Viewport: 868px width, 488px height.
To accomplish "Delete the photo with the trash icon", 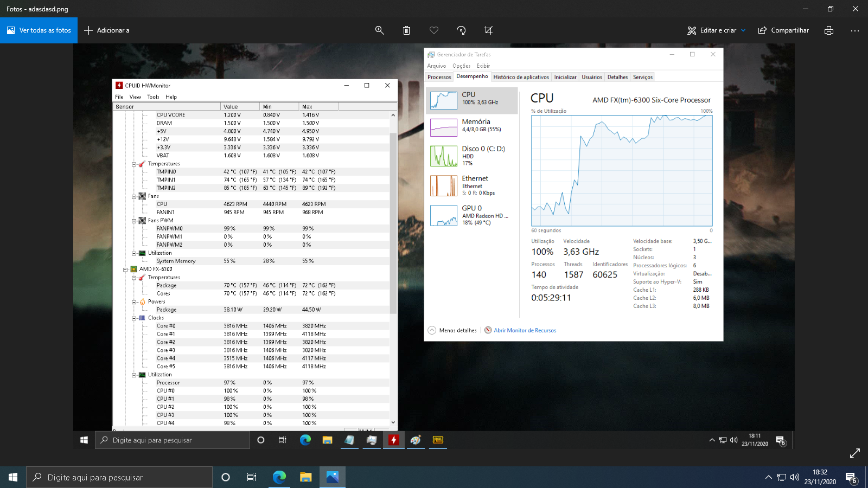I will point(406,30).
